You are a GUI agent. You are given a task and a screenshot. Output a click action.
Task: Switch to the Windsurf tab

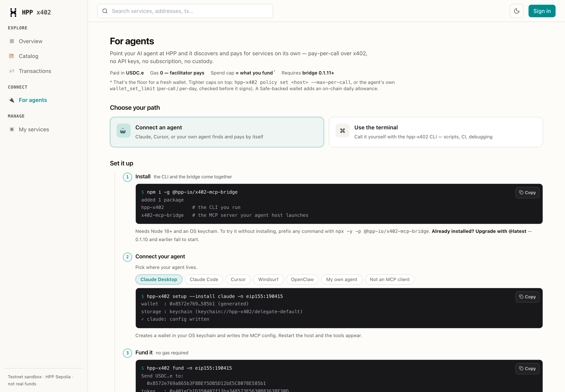(x=268, y=279)
